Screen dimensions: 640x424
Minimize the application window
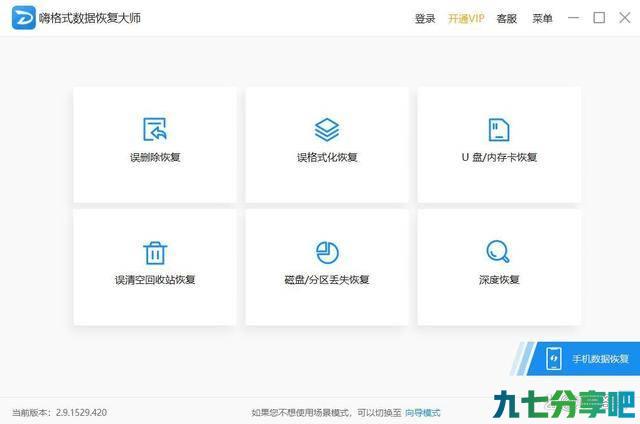573,18
